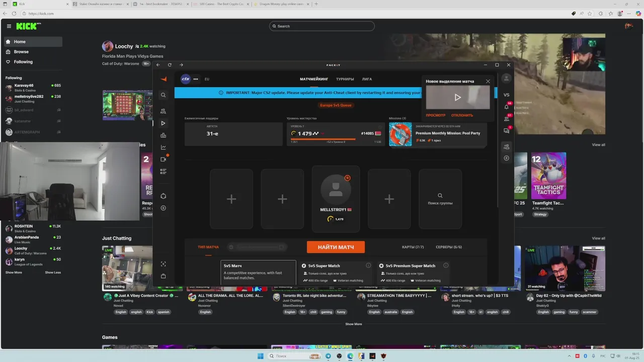Click Show More in Kick sidebar
644x362 pixels.
[14, 273]
